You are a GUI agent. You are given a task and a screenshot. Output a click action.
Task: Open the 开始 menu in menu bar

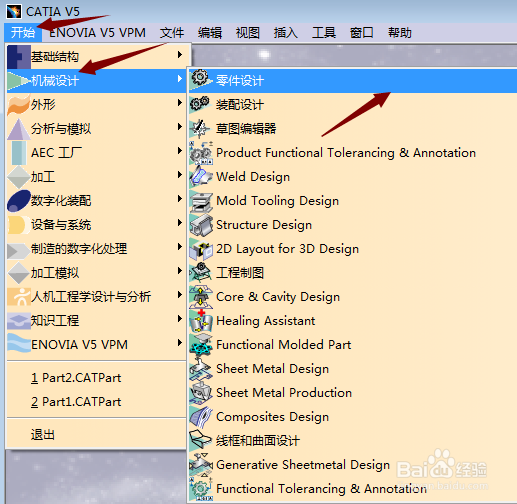click(23, 33)
